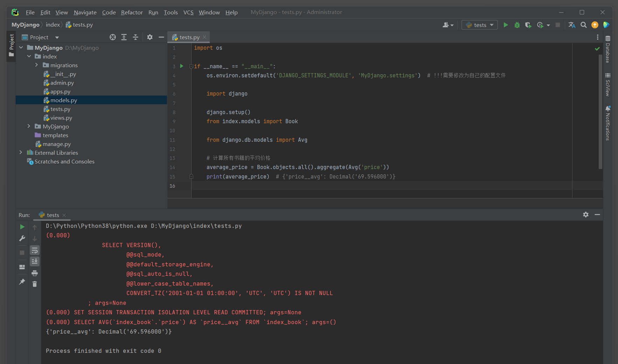Clear all console output trash icon

(x=35, y=284)
